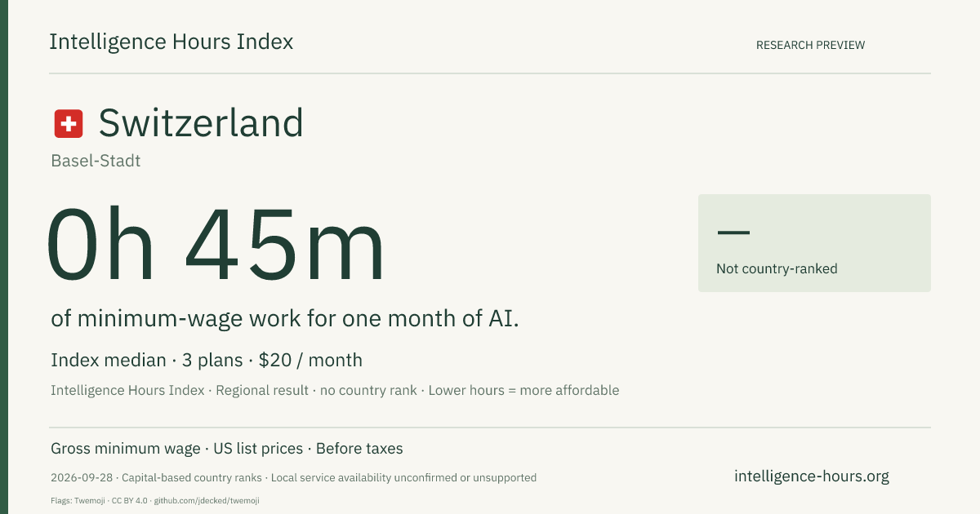Open the intelligence-hours.org link
This screenshot has height=514, width=980.
pyautogui.click(x=812, y=476)
